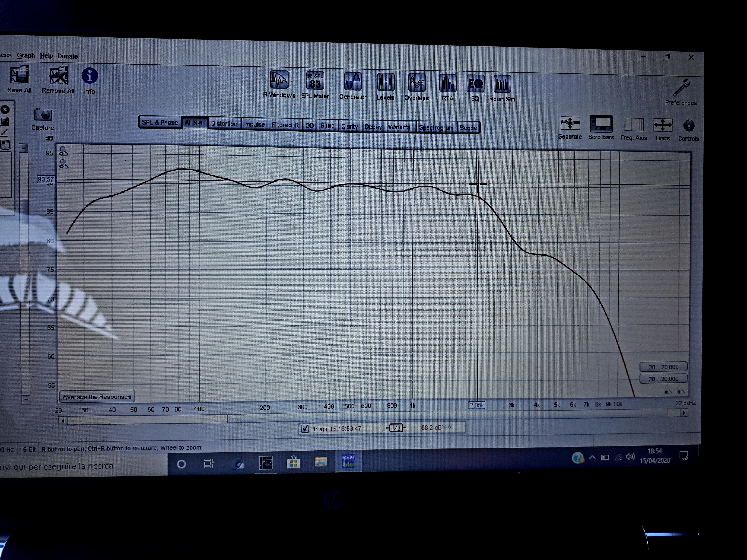Open the GD tab
747x560 pixels.
click(309, 126)
